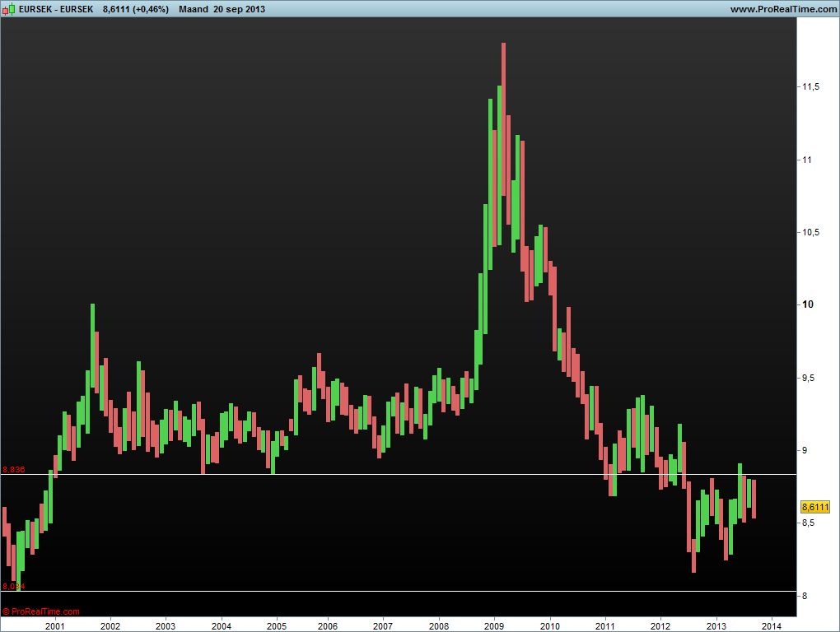Image resolution: width=840 pixels, height=632 pixels.
Task: Click the 9 price scale label
Action: click(805, 450)
